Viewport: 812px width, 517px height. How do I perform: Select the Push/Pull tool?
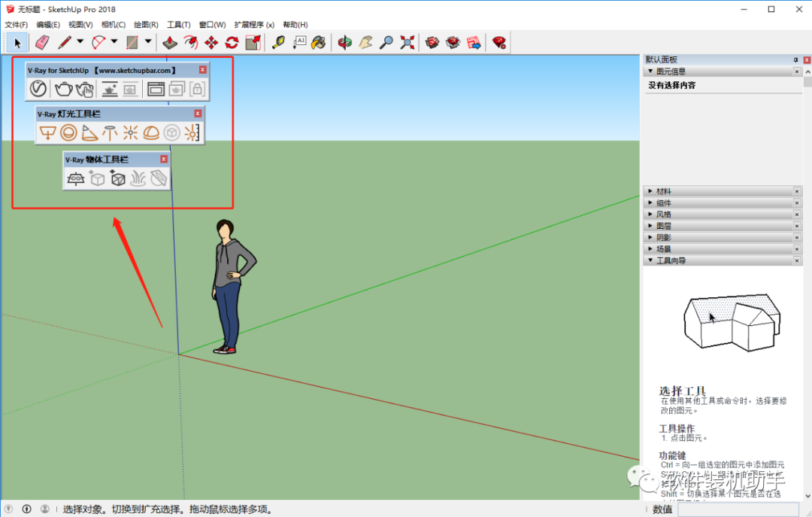[x=170, y=43]
